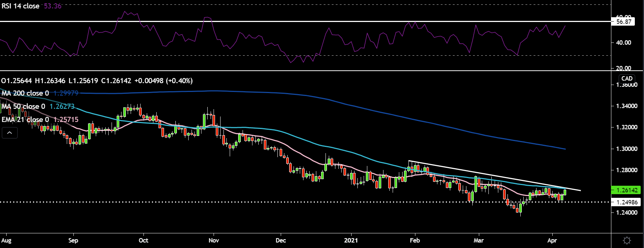Screen dimensions: 644x248
Task: Click the close price C1.26142 in OHLC row
Action: [x=116, y=81]
